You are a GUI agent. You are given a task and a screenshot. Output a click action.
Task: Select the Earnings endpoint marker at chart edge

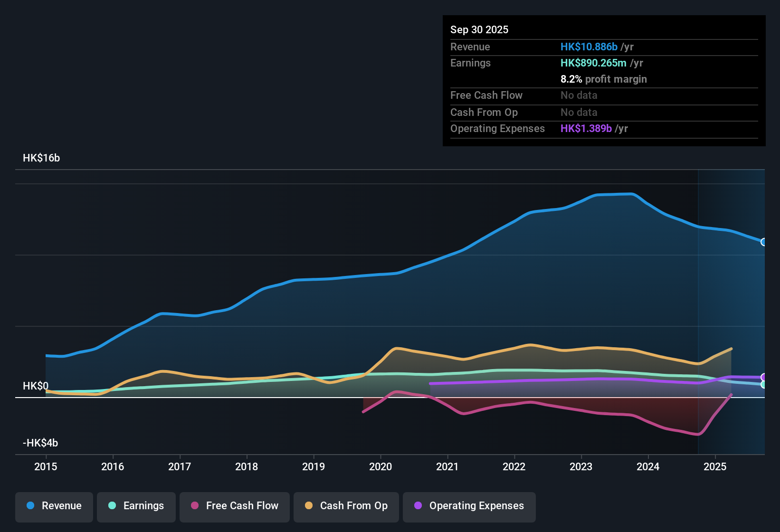763,385
